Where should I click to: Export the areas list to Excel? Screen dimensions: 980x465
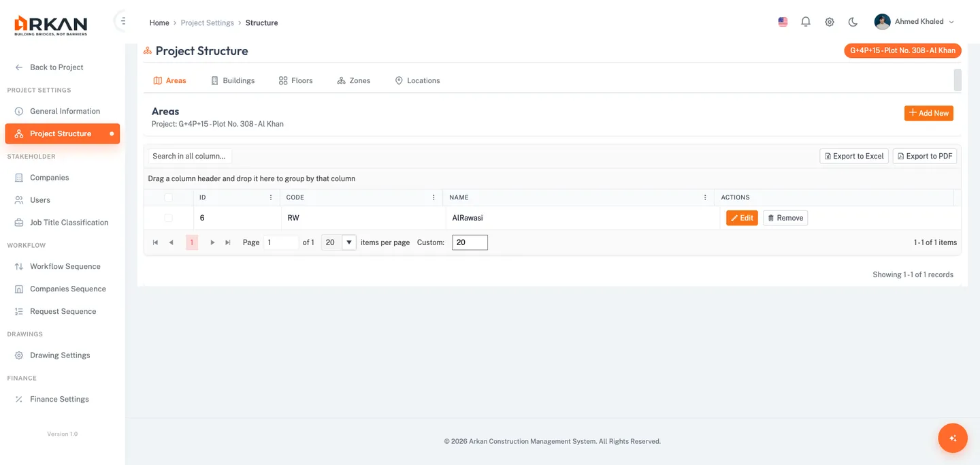tap(853, 156)
